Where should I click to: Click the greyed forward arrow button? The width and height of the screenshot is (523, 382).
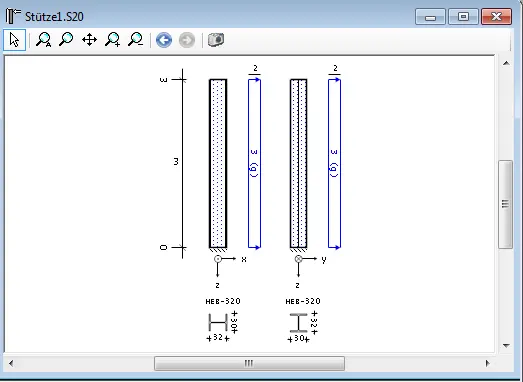[187, 40]
